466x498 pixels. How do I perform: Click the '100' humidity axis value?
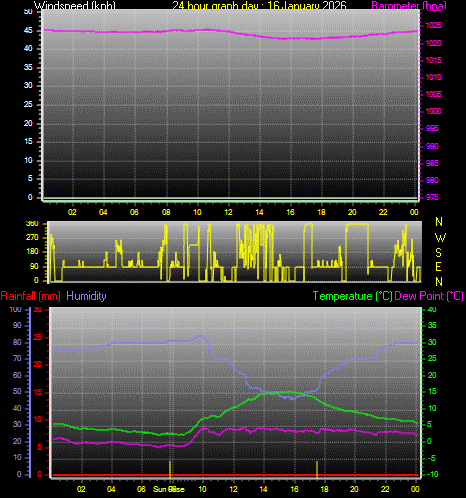(15, 309)
